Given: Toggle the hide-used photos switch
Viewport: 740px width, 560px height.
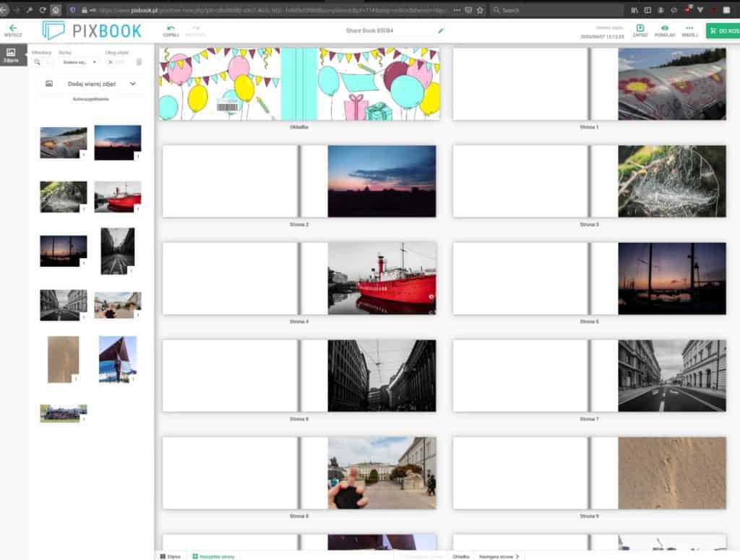Looking at the screenshot, I should [x=115, y=62].
